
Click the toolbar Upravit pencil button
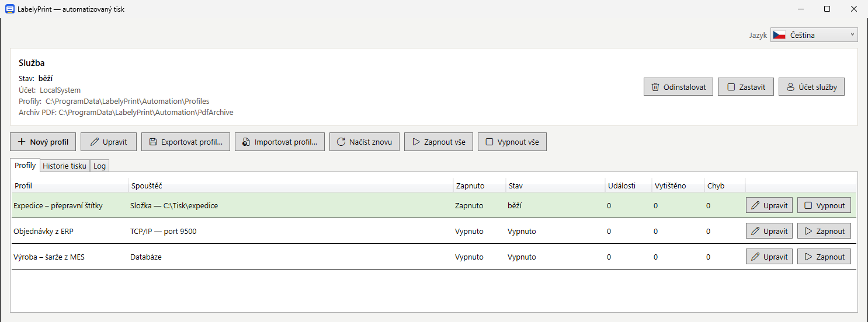[x=109, y=142]
